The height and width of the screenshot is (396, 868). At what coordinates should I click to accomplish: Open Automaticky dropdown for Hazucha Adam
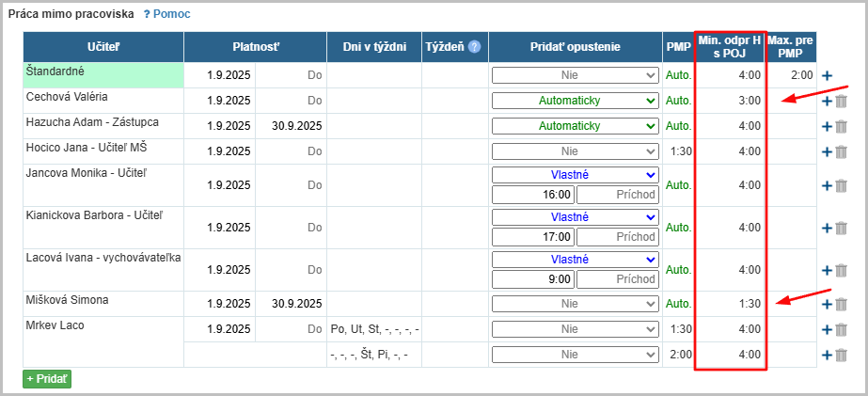(575, 126)
